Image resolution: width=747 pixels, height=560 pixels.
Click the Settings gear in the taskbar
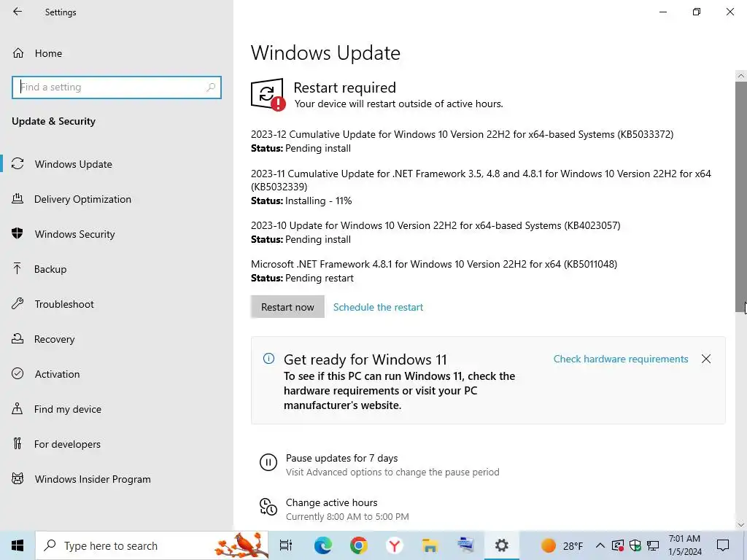tap(502, 545)
